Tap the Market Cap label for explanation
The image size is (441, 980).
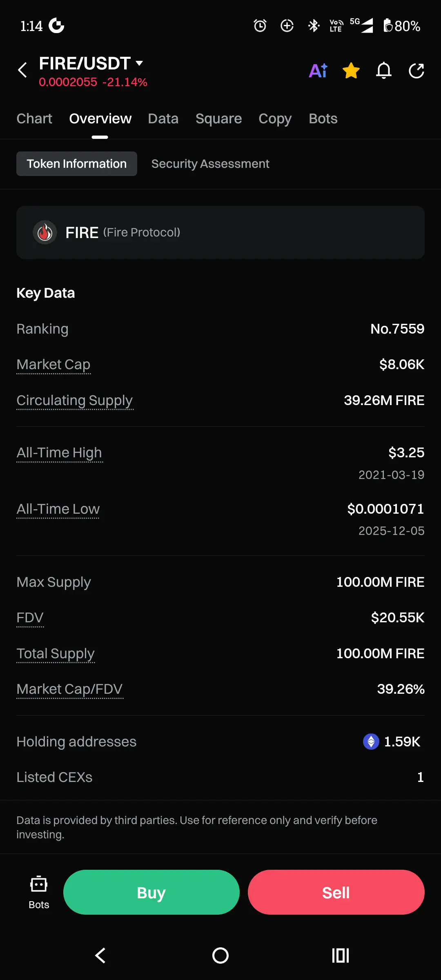click(x=53, y=364)
